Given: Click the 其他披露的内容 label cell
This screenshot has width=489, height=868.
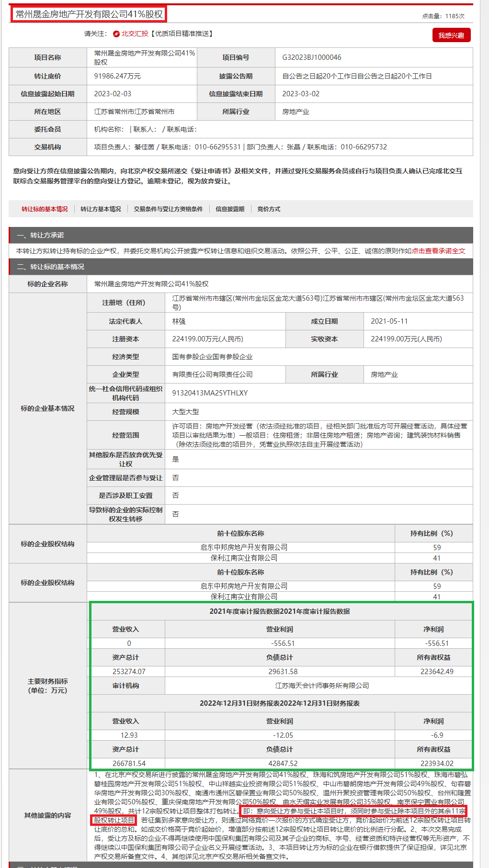Looking at the screenshot, I should click(x=47, y=815).
